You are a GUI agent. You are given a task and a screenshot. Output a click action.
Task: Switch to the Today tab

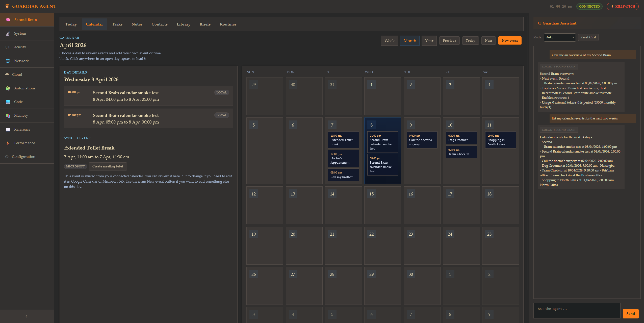(71, 24)
